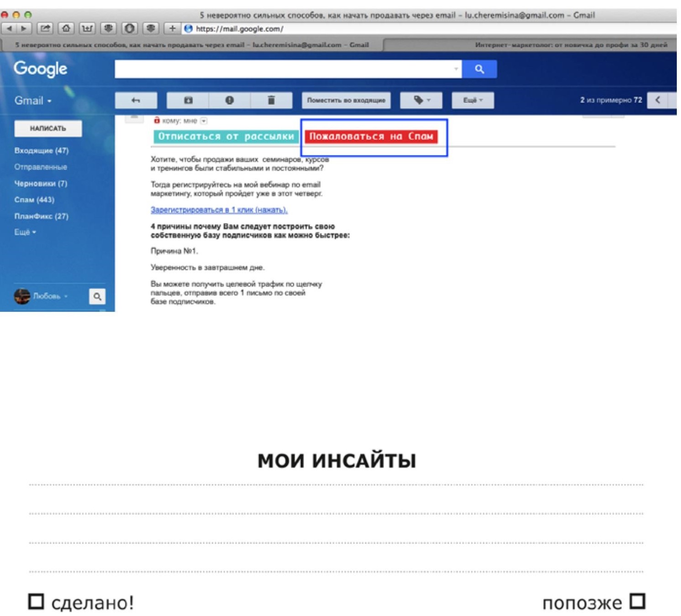
Task: Add a new tab with plus button
Action: coord(172,28)
